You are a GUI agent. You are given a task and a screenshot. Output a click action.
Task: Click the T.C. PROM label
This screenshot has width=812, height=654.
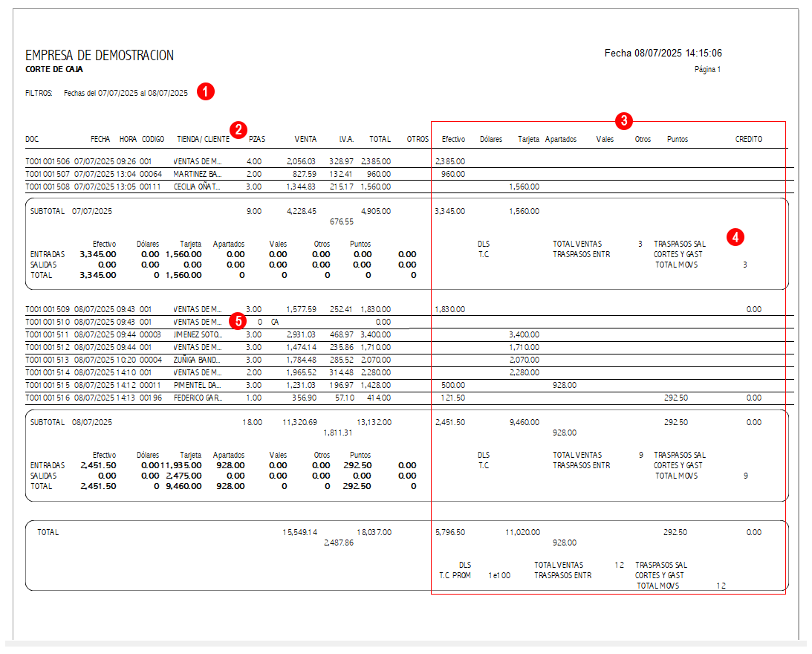(455, 575)
